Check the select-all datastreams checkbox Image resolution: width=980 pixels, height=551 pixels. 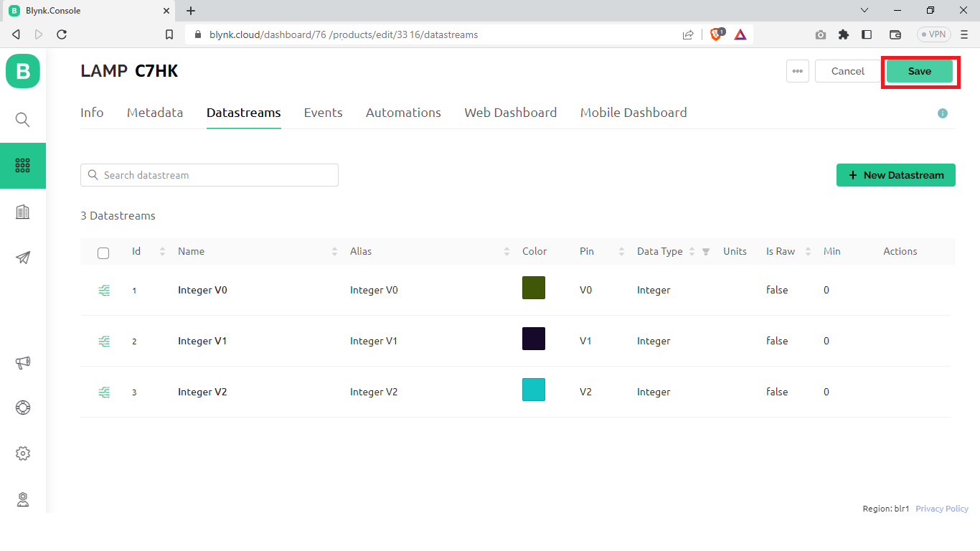click(103, 253)
